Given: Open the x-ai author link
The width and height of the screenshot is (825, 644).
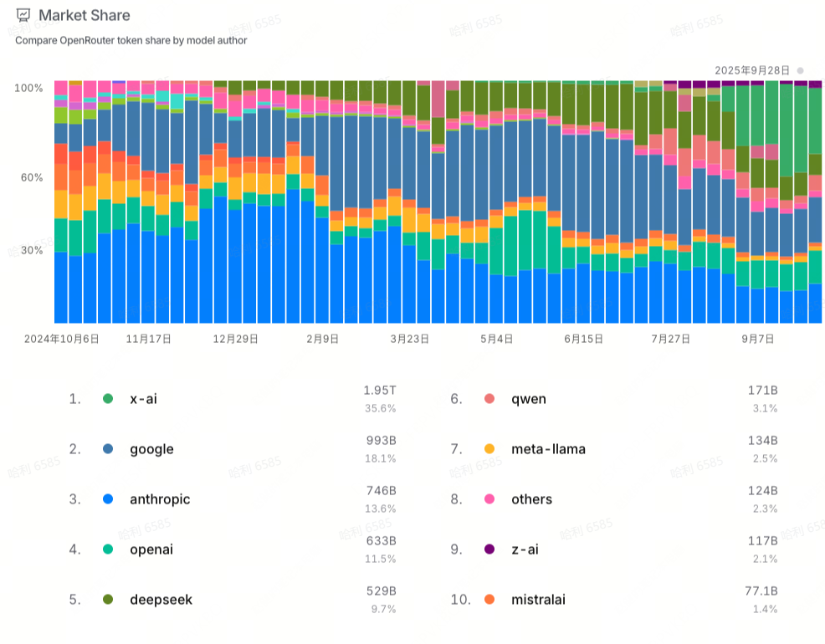Looking at the screenshot, I should point(143,399).
